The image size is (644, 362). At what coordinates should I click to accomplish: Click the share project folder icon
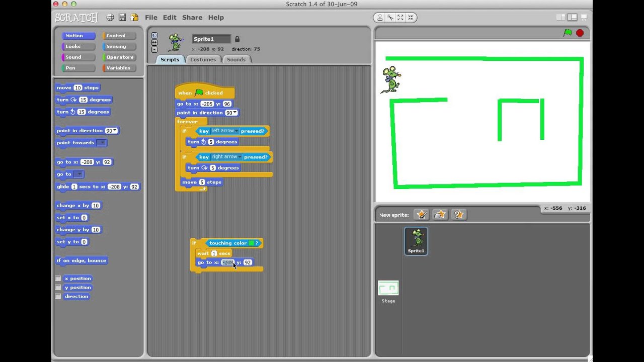pos(134,18)
